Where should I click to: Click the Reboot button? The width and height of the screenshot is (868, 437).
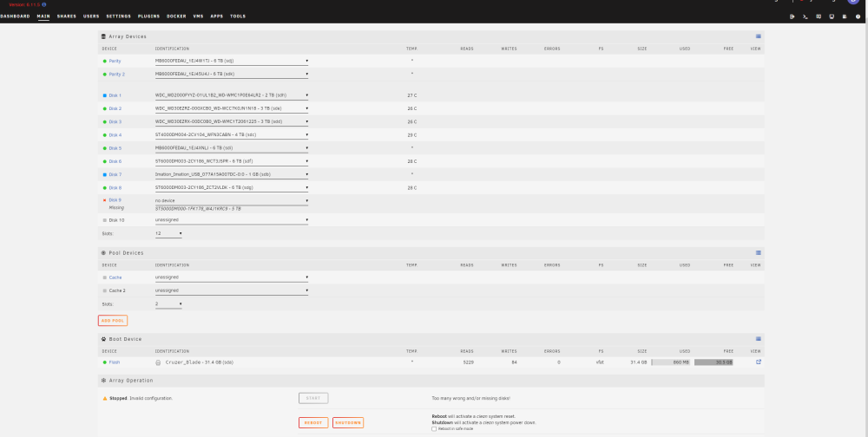(313, 422)
